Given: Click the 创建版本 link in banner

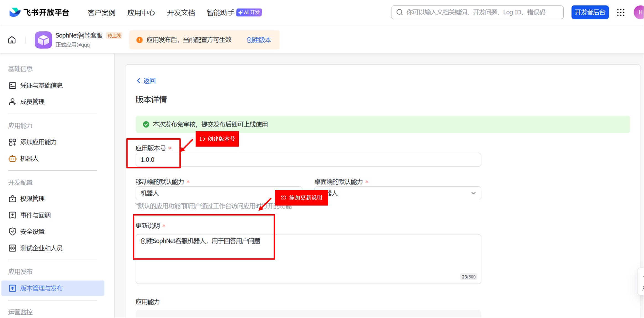Looking at the screenshot, I should click(259, 40).
